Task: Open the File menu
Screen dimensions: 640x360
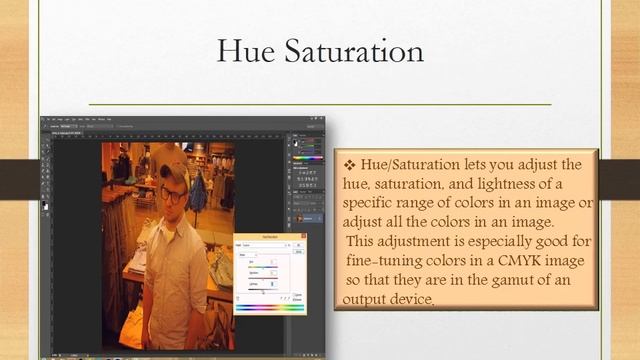Action: [48, 119]
